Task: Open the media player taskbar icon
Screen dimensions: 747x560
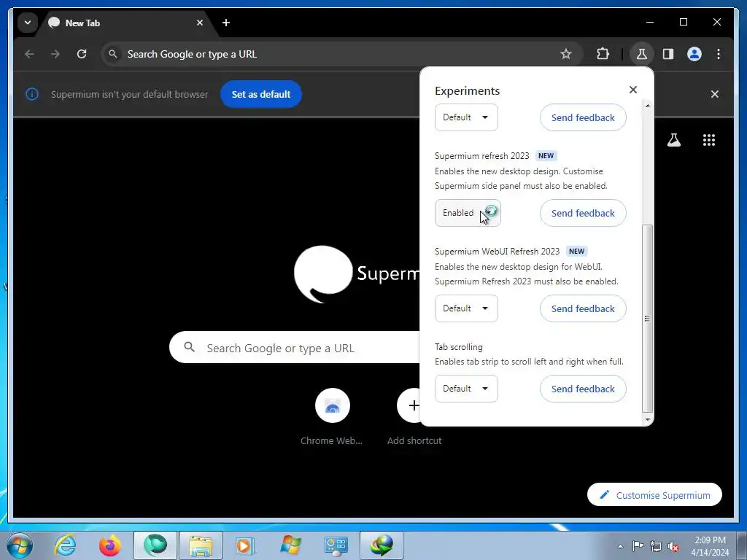Action: pyautogui.click(x=245, y=545)
